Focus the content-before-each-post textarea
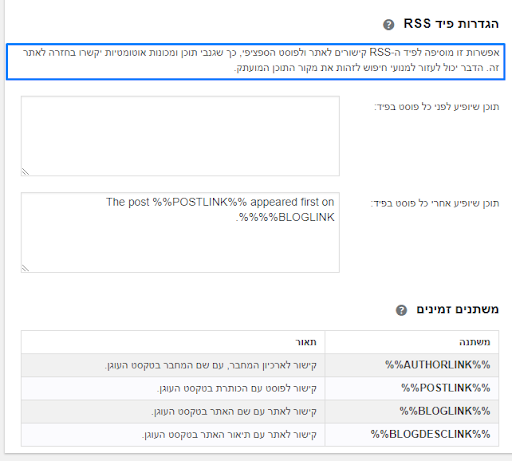512x461 pixels. (180, 136)
